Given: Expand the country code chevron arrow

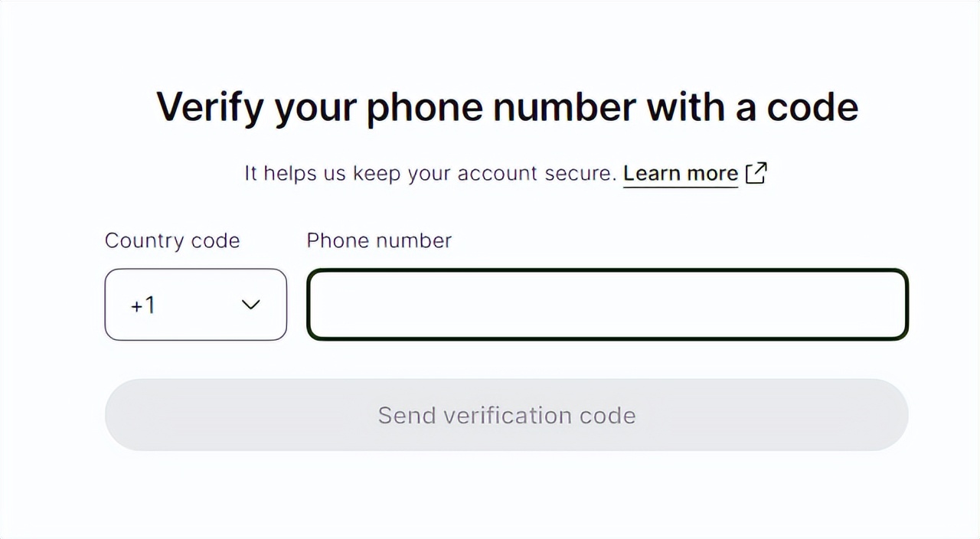Looking at the screenshot, I should pyautogui.click(x=250, y=305).
